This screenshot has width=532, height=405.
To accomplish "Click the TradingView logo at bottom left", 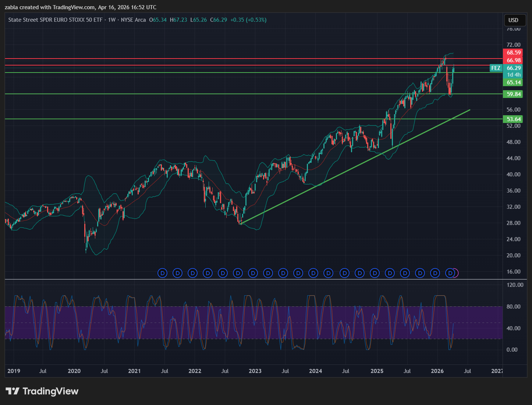I will pos(42,391).
